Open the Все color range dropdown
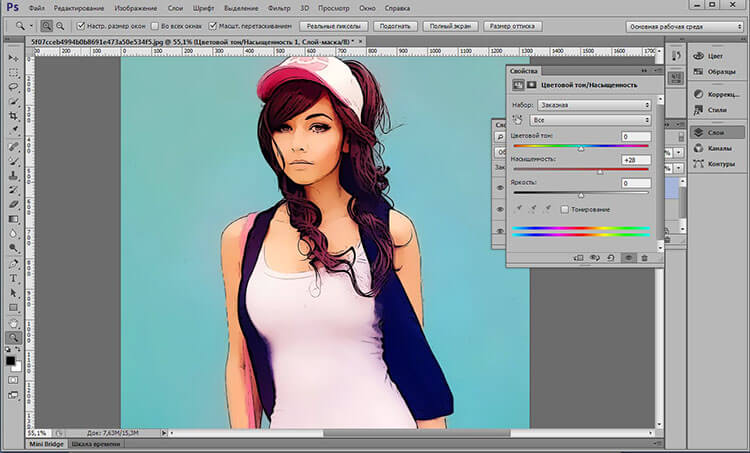This screenshot has height=453, width=750. [x=590, y=119]
